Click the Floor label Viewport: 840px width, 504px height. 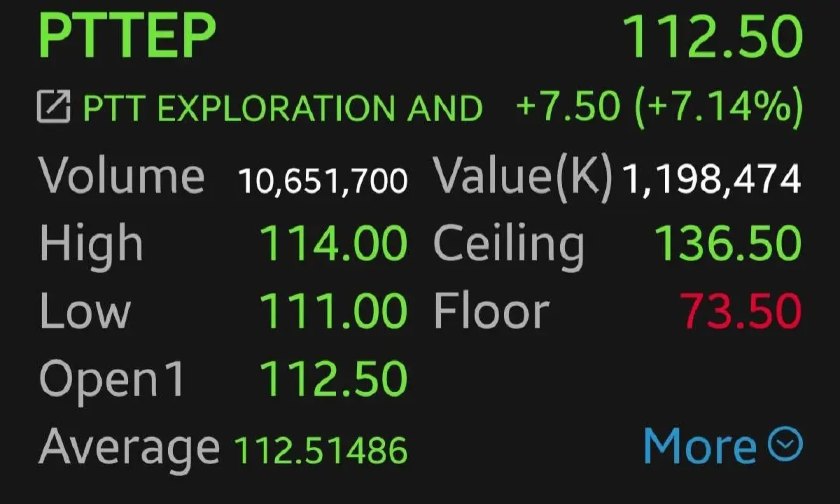coord(491,311)
